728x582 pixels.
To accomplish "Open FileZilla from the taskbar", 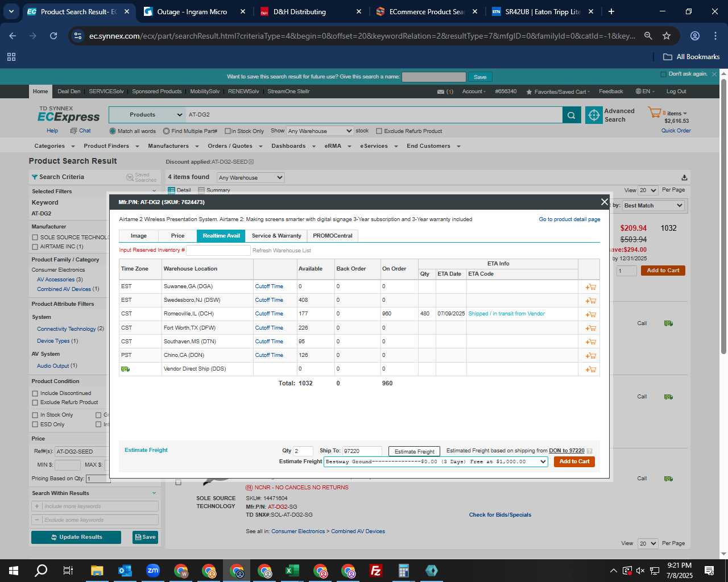I will tap(376, 571).
